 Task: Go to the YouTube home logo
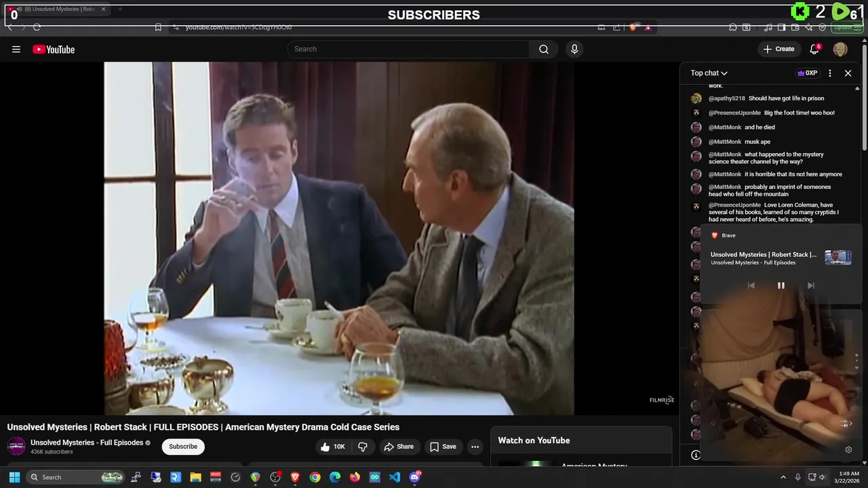tap(54, 49)
